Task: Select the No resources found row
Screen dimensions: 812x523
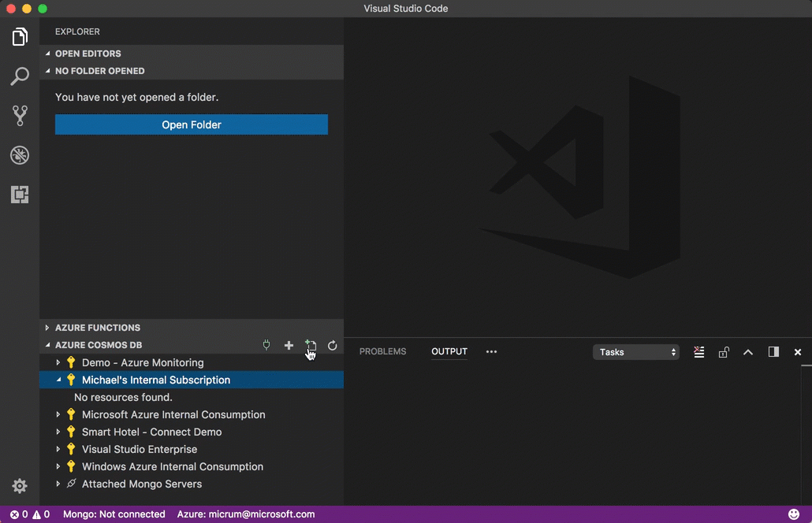Action: pyautogui.click(x=123, y=397)
